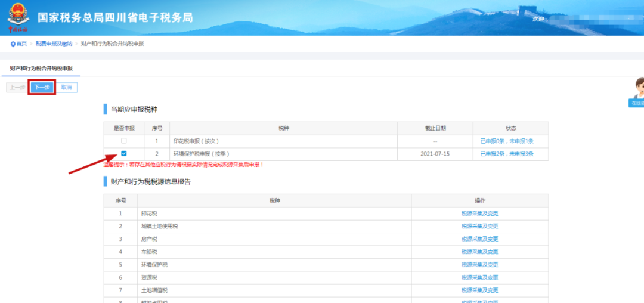The image size is (644, 303).
Task: Uncheck the 环境保护税申报 (按季) checkbox
Action: tap(124, 153)
